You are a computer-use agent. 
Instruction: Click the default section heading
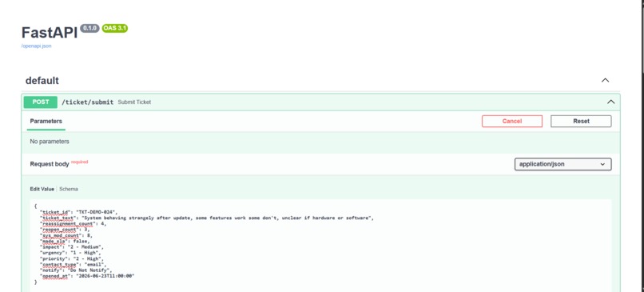pos(42,81)
